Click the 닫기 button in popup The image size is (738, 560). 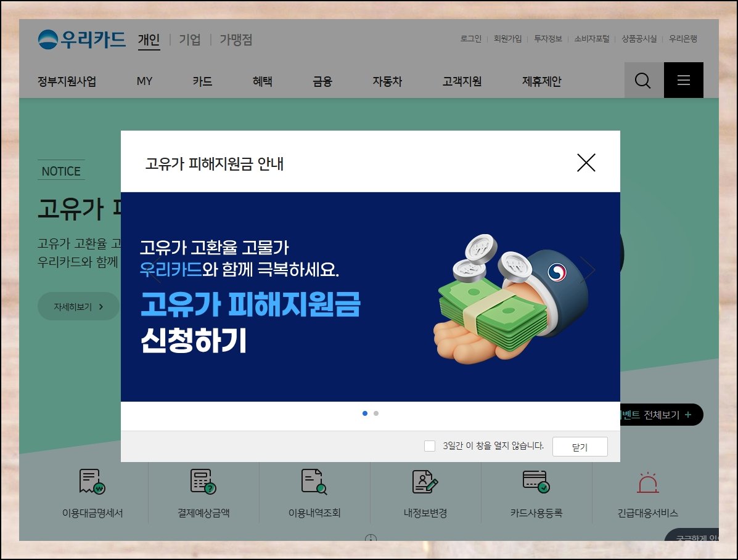[580, 447]
